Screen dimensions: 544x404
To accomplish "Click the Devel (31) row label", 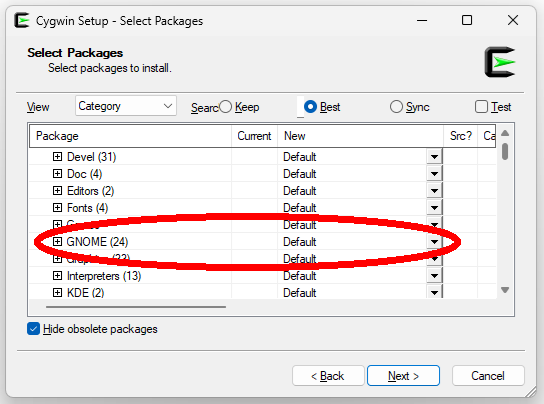I will point(91,157).
